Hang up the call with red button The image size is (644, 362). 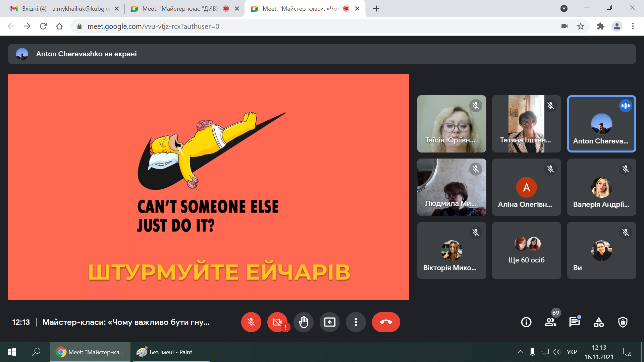(386, 322)
